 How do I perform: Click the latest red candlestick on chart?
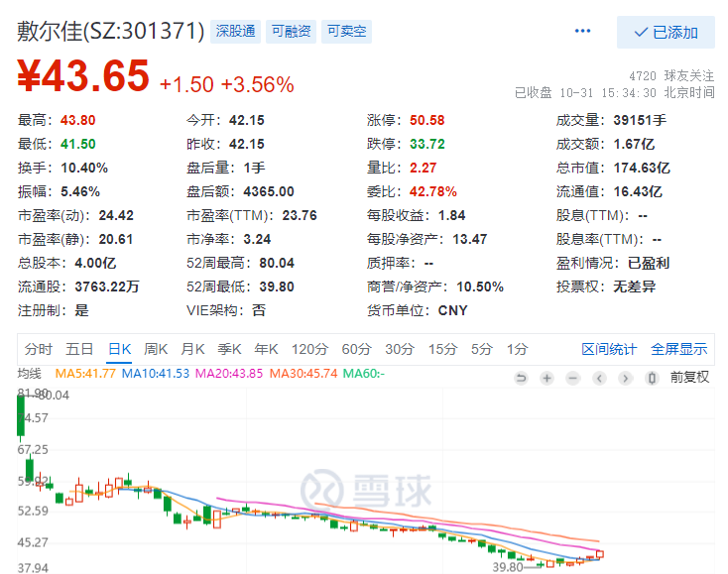[x=600, y=554]
